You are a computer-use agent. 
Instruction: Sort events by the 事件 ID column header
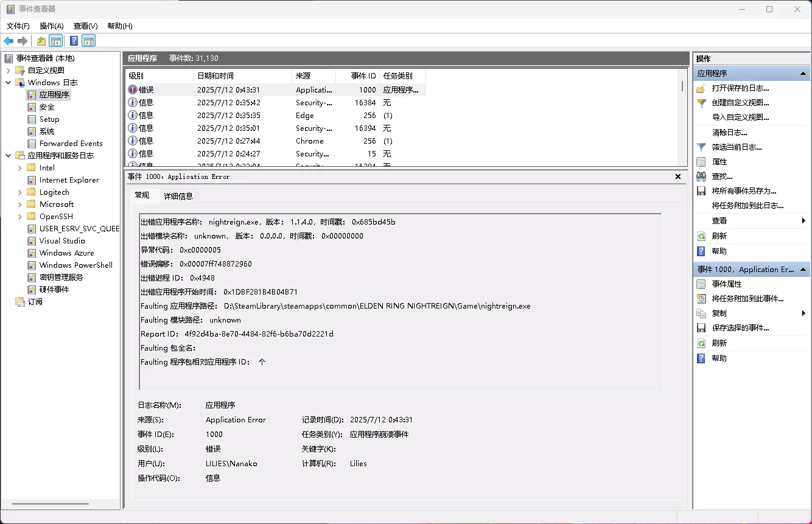[x=357, y=76]
